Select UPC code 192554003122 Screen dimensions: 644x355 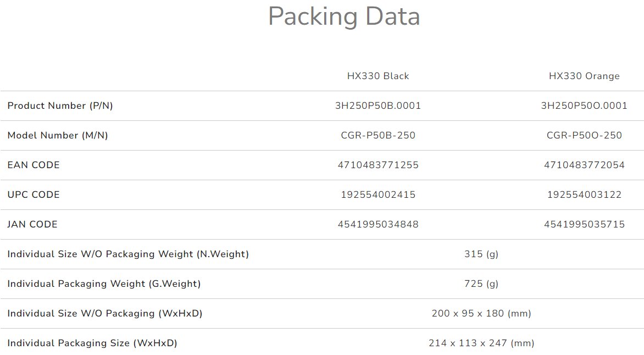584,195
